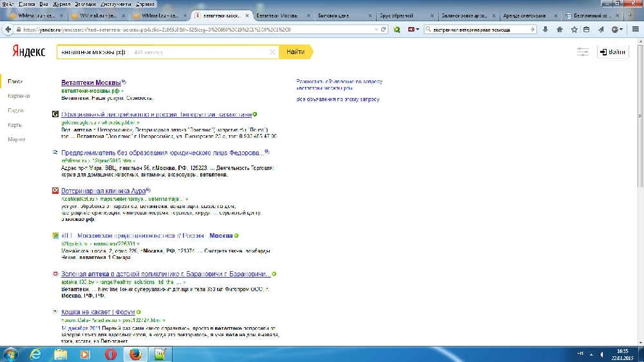Click the Войти login button

(613, 52)
